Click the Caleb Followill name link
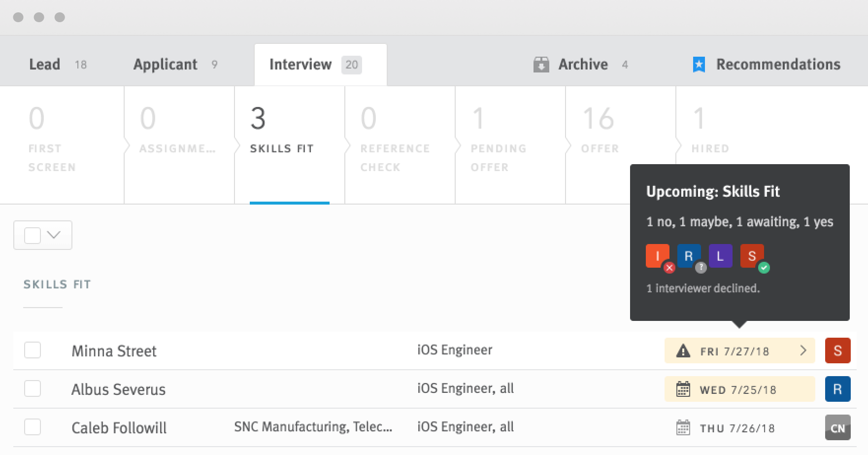Viewport: 868px width, 455px height. point(119,428)
